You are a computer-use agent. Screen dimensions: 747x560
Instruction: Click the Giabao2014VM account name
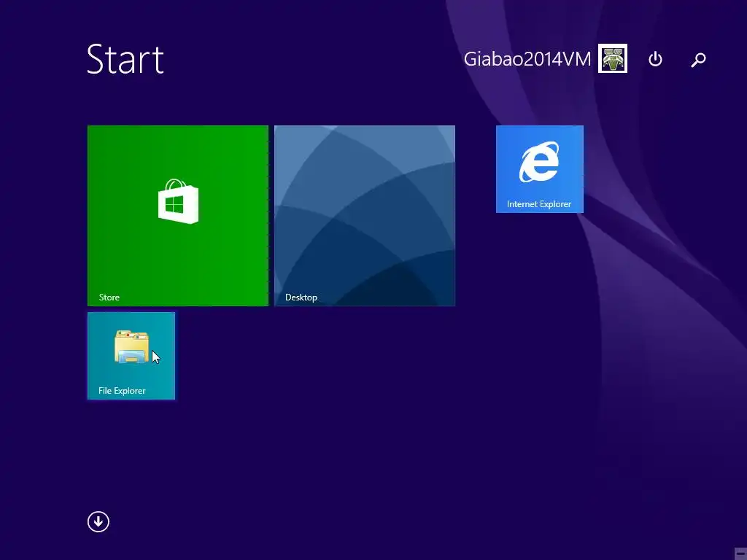point(527,59)
